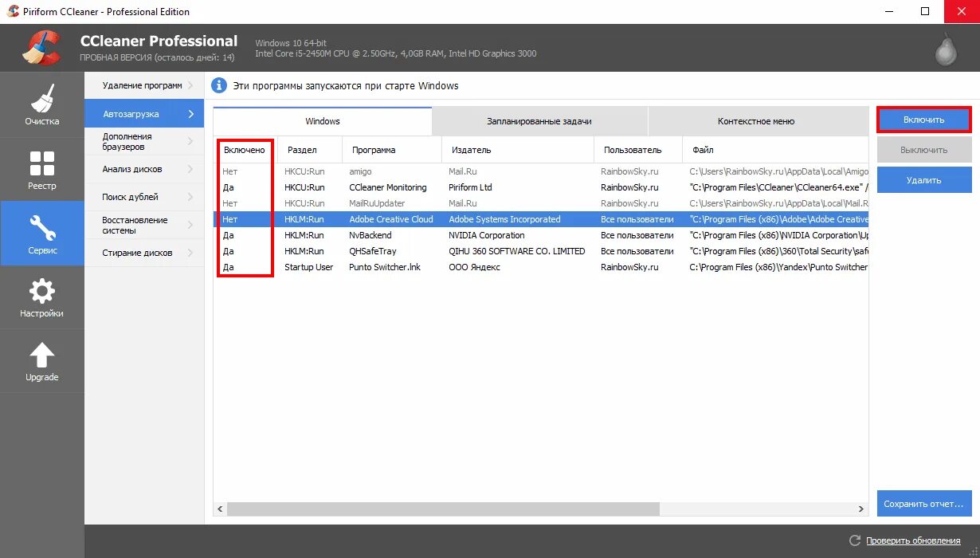Click the horizontal scrollbar left arrow
The width and height of the screenshot is (980, 558).
[x=221, y=509]
